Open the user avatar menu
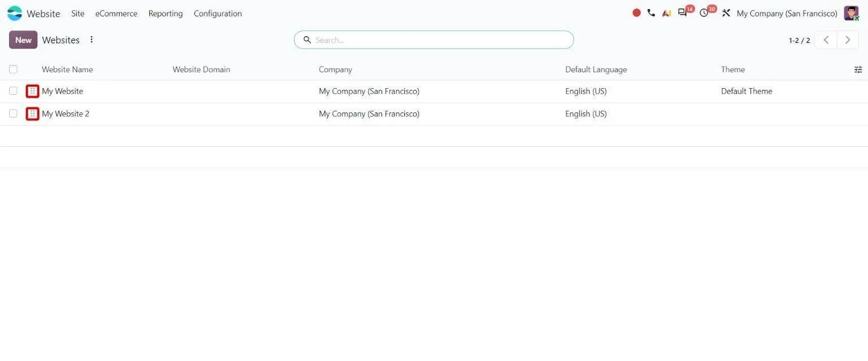 [x=851, y=13]
